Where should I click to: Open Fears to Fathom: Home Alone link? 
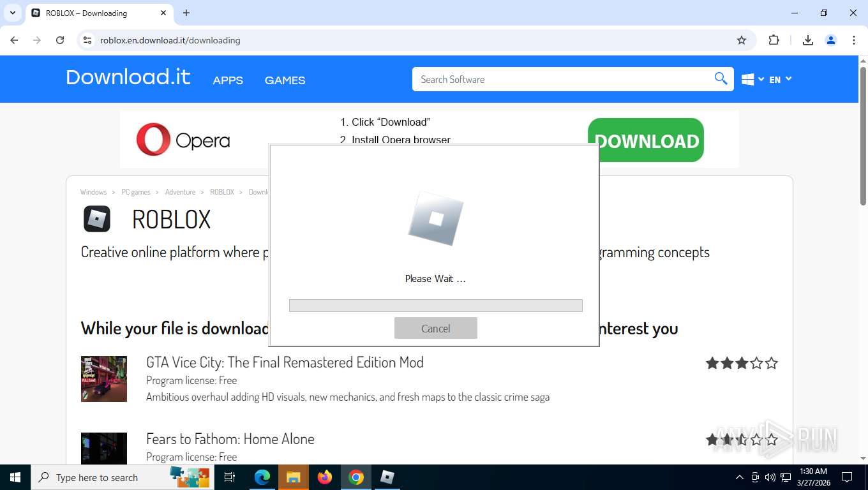tap(230, 439)
